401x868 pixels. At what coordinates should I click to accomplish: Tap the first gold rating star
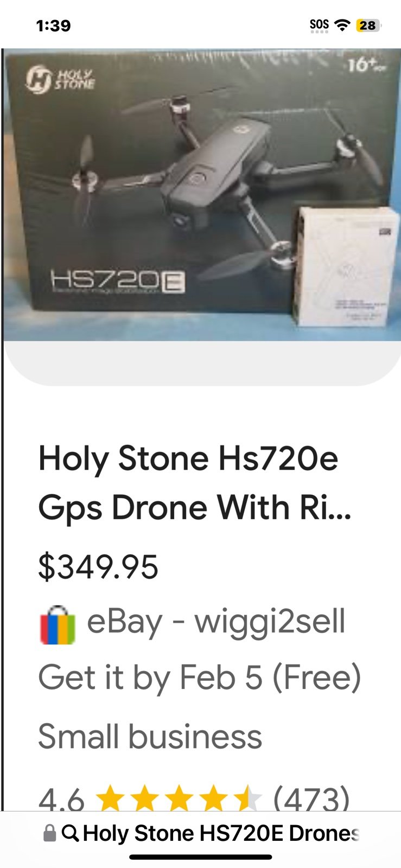coord(111,799)
